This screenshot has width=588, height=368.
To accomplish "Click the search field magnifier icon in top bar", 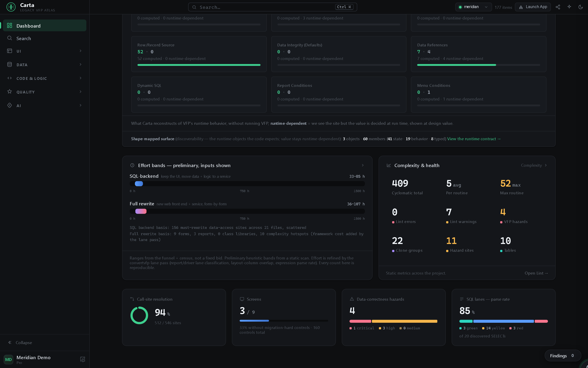I will click(x=194, y=7).
